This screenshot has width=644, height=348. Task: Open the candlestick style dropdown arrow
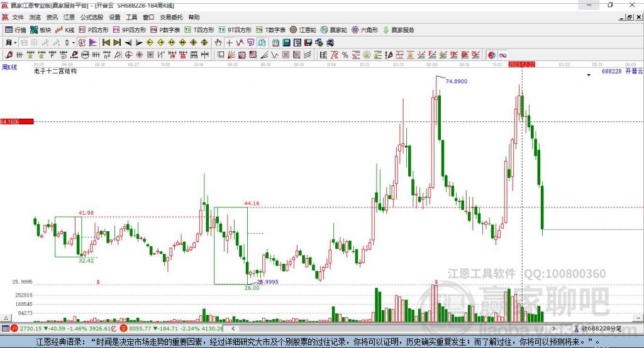(74, 43)
